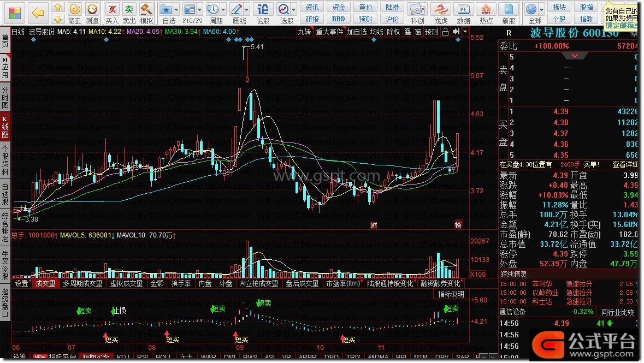The image size is (644, 363).
Task: Click the 财 marker on the chart
Action: 373,225
